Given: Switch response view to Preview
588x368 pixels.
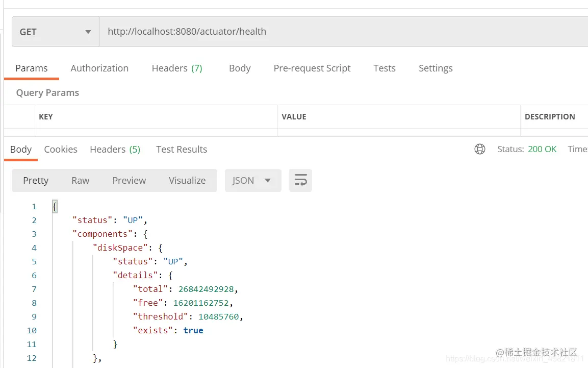Looking at the screenshot, I should tap(129, 181).
